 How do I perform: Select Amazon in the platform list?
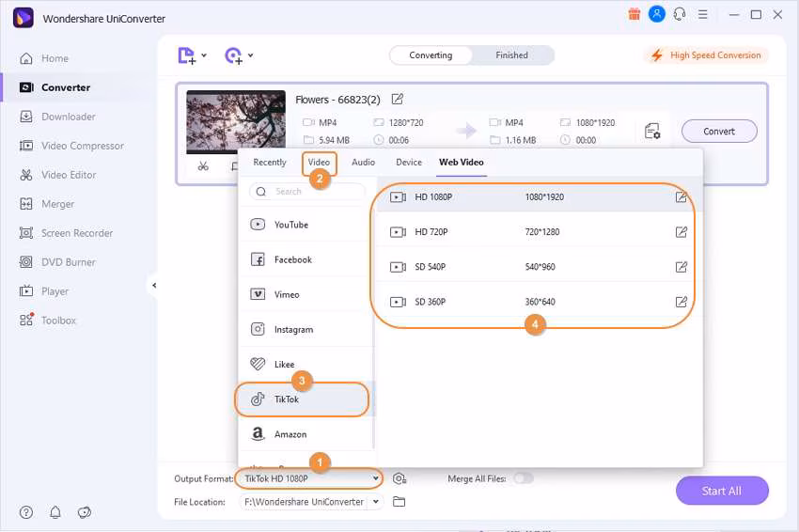tap(305, 434)
